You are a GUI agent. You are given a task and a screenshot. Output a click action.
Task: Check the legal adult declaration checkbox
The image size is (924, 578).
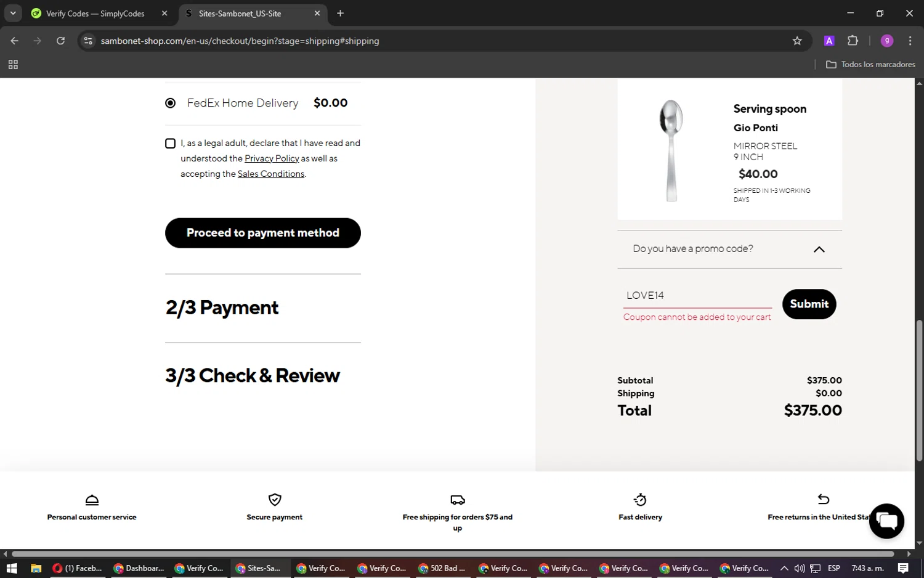point(171,144)
